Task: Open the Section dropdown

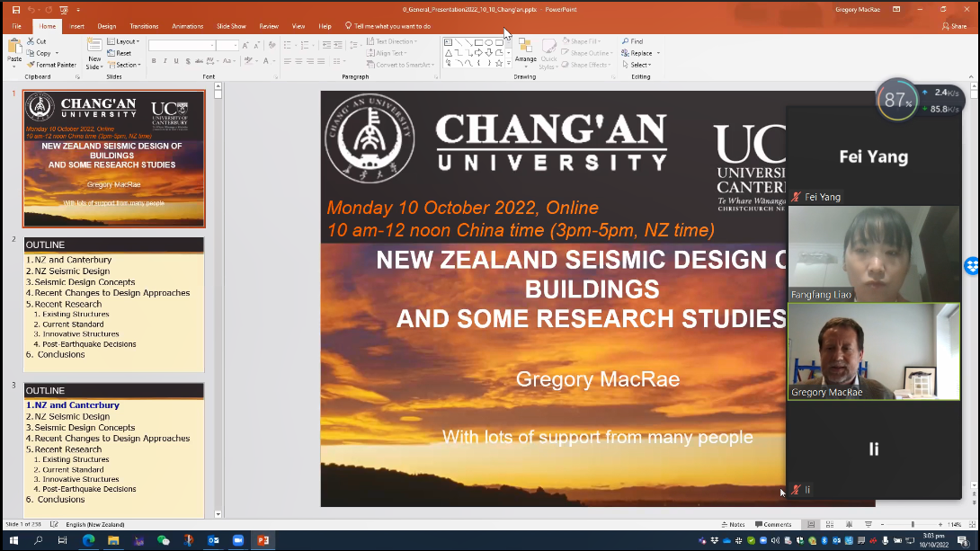Action: tap(124, 65)
